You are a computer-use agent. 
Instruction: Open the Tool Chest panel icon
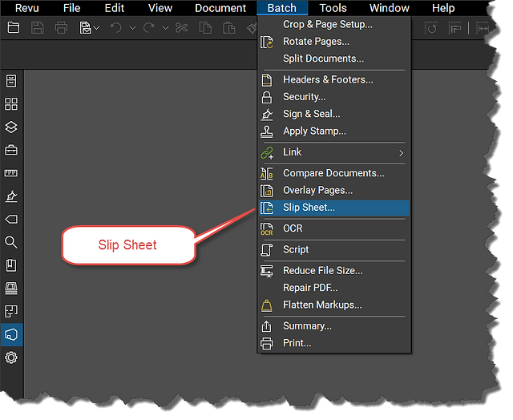click(x=11, y=150)
